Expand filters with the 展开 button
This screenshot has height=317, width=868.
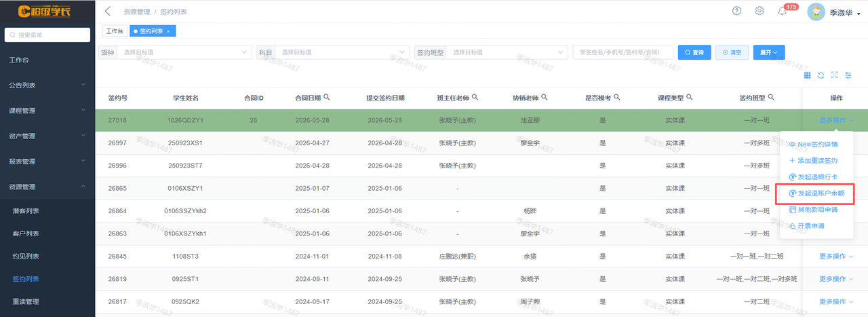tap(769, 52)
